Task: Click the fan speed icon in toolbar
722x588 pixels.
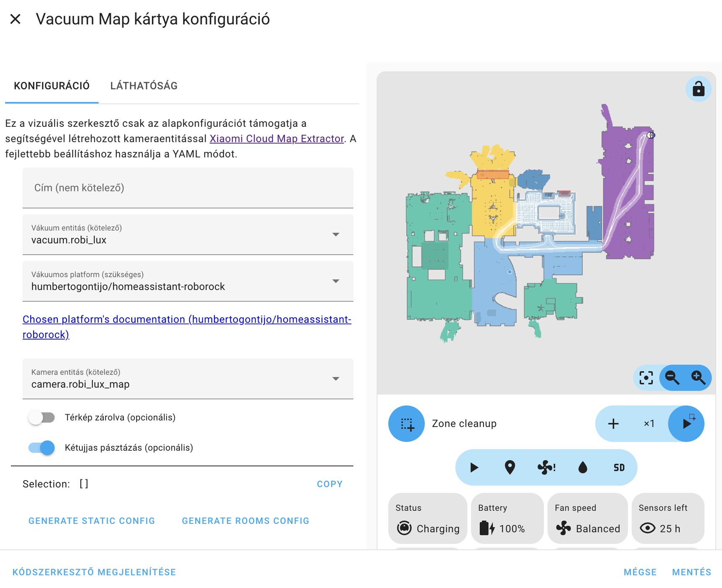Action: (546, 468)
